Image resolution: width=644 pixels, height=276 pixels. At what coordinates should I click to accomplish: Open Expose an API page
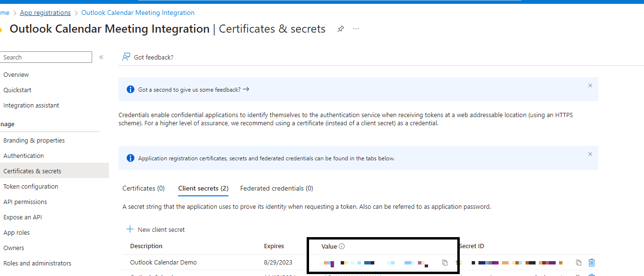23,217
